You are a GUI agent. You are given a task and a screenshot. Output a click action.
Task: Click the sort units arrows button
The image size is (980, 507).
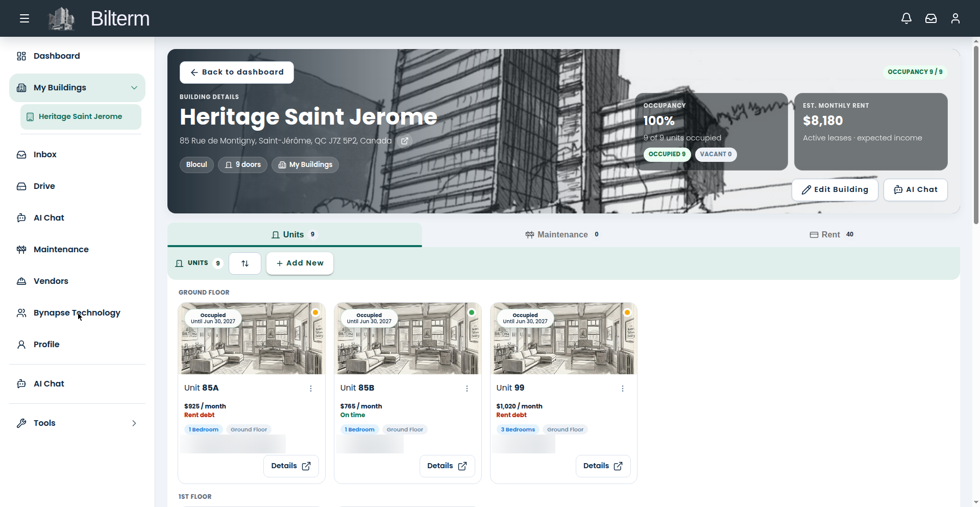[245, 263]
